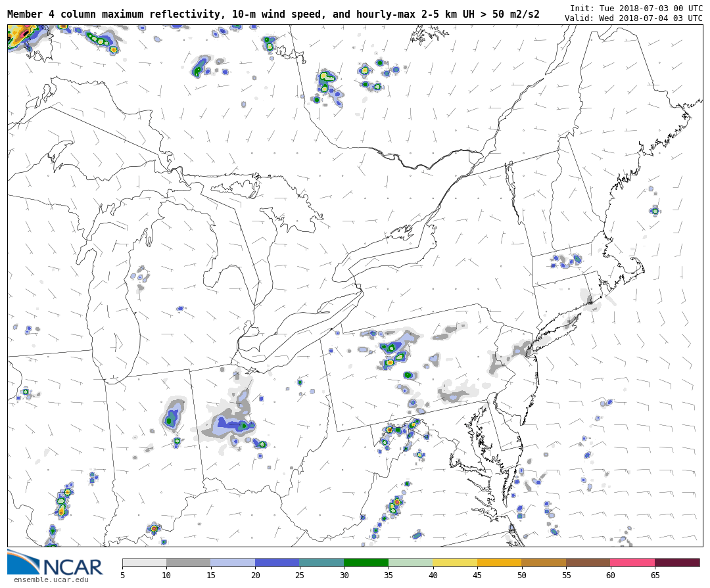Select the dark brown 55-60 colorbar segment

pos(588,563)
